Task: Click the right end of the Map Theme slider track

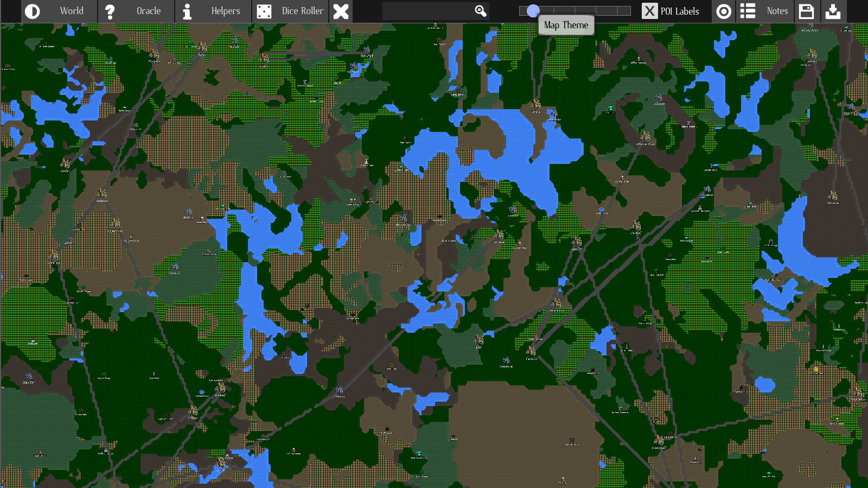Action: click(x=627, y=11)
